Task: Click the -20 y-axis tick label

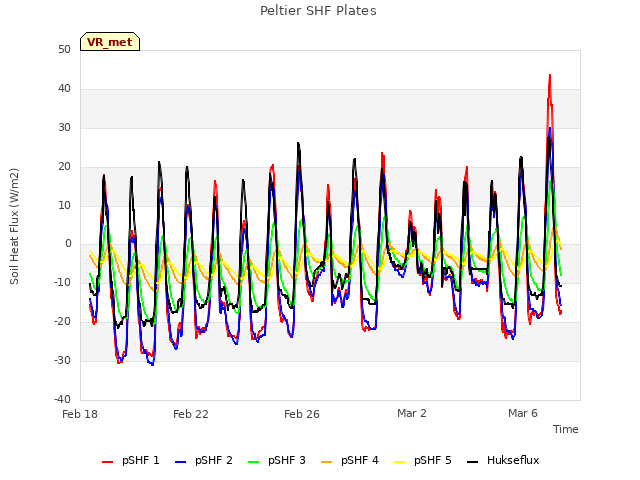Action: [63, 322]
